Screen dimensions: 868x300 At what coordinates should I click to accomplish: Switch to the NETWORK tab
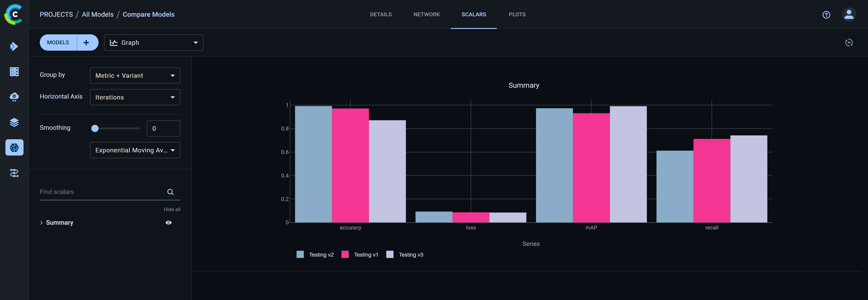[427, 14]
